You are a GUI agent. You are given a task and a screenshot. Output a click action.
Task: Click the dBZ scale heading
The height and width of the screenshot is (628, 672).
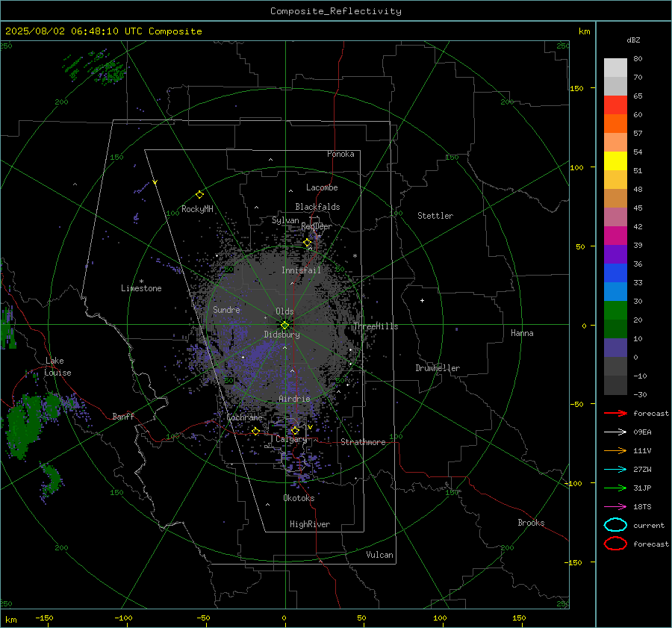click(x=633, y=40)
